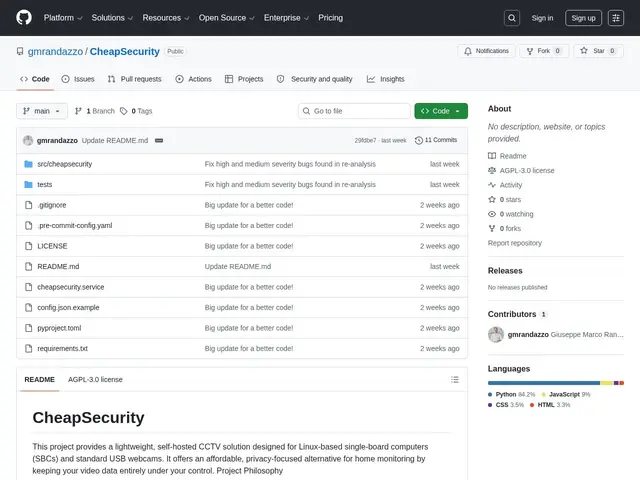Select the file icon for LICENSE
The width and height of the screenshot is (640, 480).
click(29, 246)
